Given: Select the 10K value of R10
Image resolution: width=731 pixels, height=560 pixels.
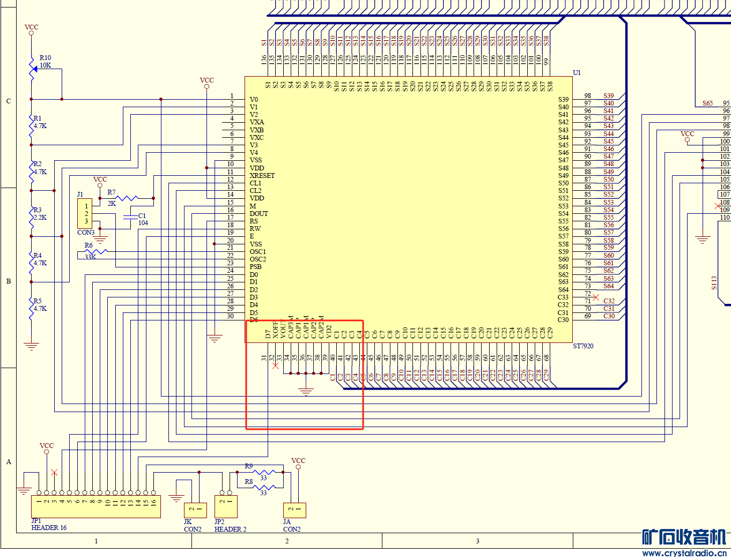Looking at the screenshot, I should coord(46,65).
